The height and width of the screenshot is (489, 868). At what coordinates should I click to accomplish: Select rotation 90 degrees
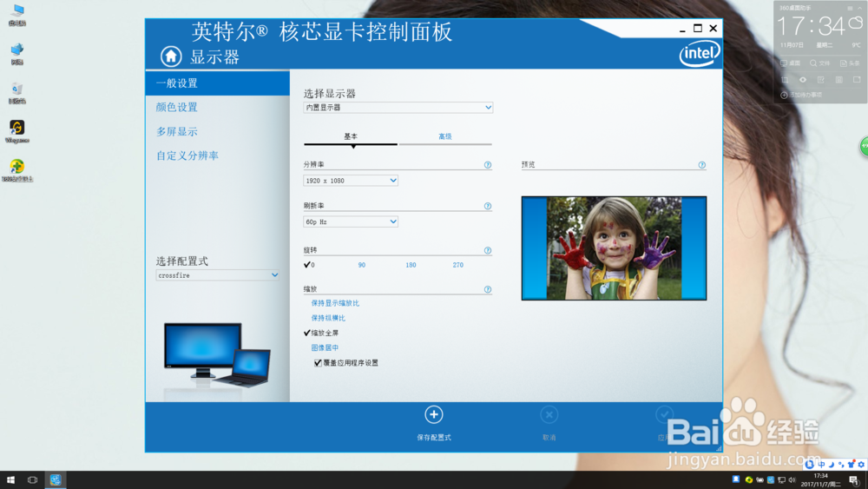pos(361,265)
